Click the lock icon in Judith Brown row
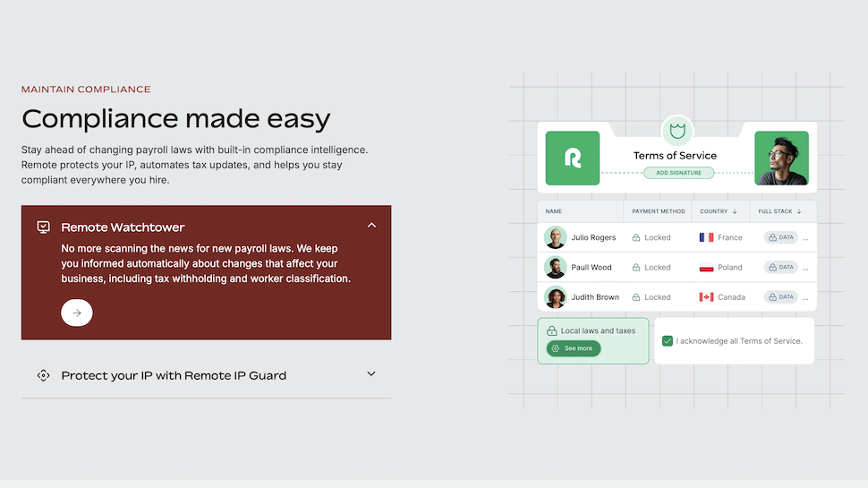This screenshot has height=488, width=868. (636, 297)
